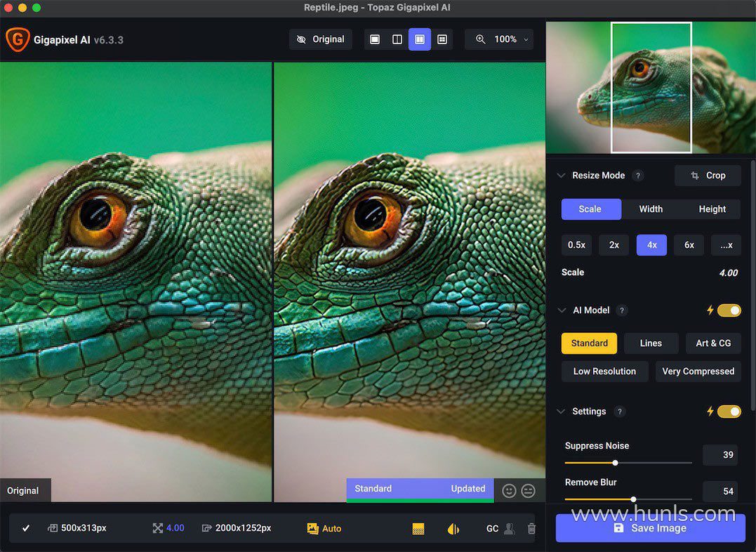Select the Height resize tab
The image size is (756, 552).
coord(712,209)
